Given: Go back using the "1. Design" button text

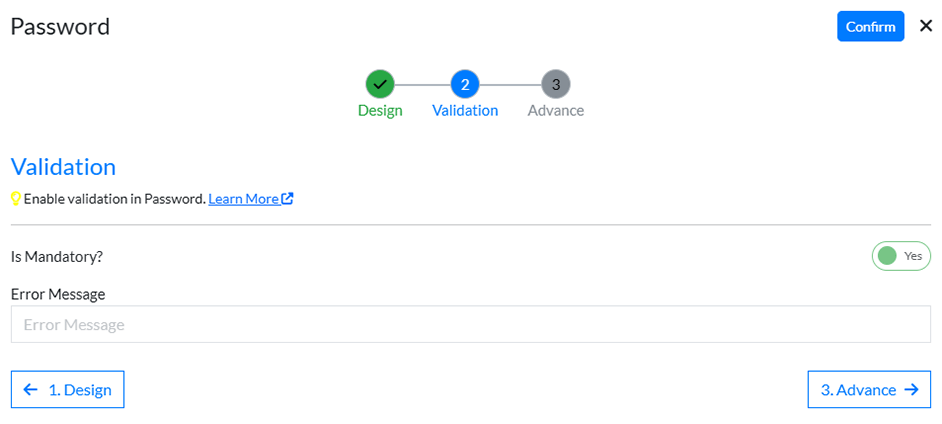Looking at the screenshot, I should (x=80, y=390).
